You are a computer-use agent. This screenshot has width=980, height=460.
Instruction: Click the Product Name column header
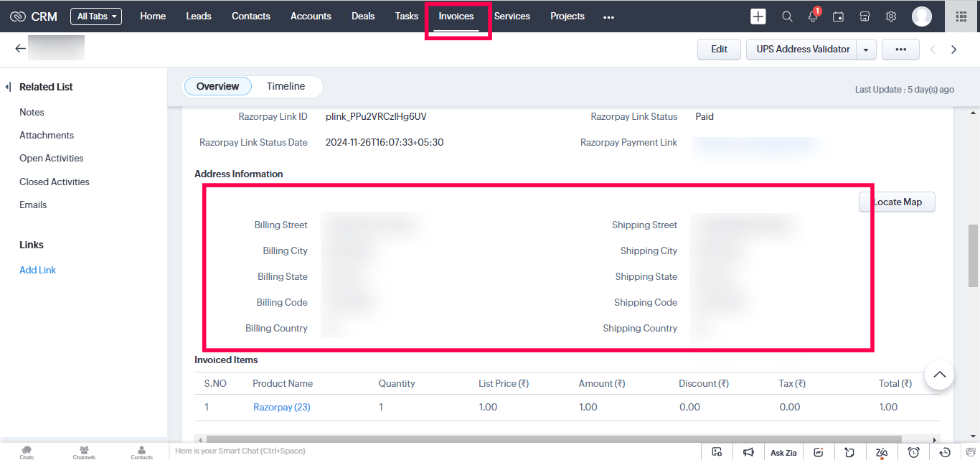coord(283,384)
